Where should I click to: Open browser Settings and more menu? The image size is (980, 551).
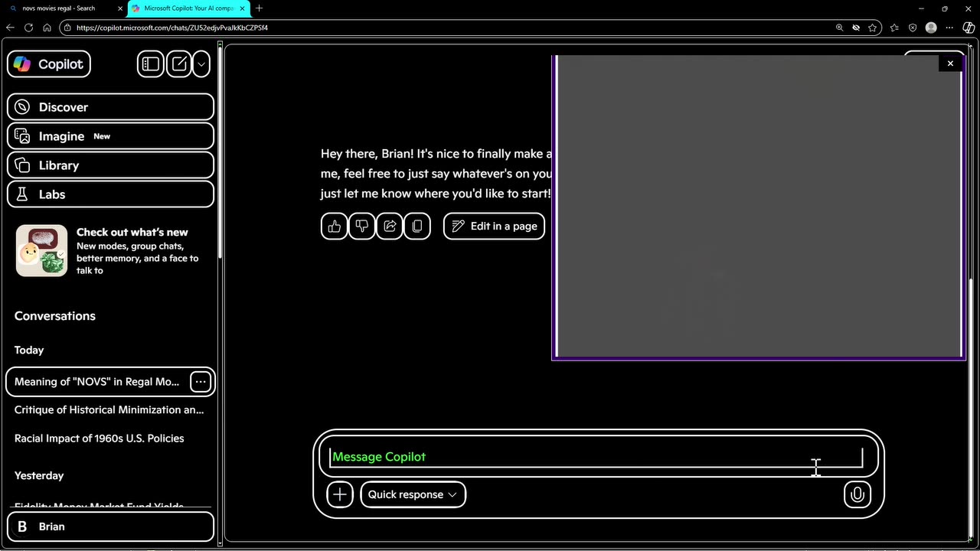[x=949, y=28]
